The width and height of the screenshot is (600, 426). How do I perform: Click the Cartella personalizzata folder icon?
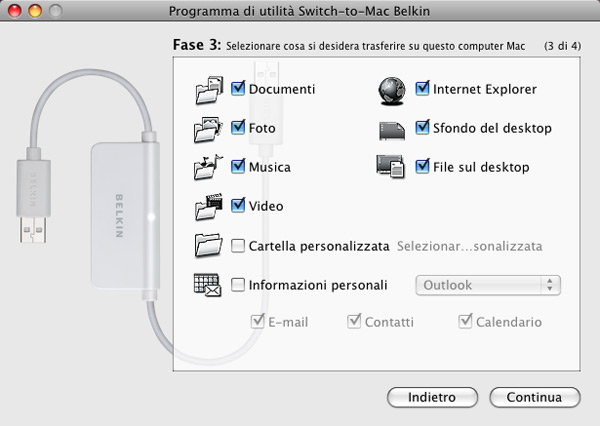click(x=208, y=245)
